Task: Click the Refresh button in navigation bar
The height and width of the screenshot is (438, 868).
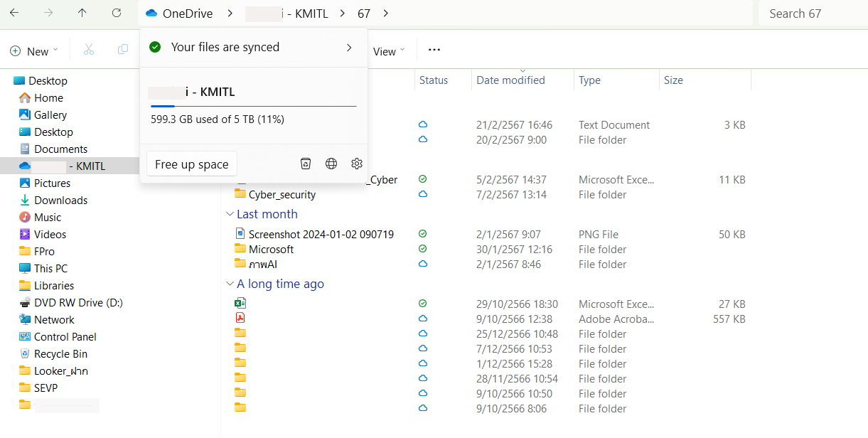Action: pos(117,14)
